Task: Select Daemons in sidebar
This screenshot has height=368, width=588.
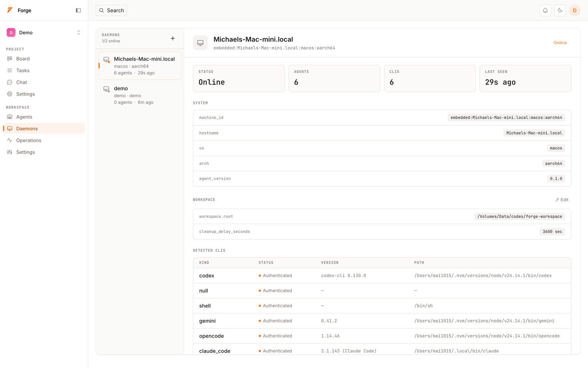Action: pyautogui.click(x=44, y=128)
